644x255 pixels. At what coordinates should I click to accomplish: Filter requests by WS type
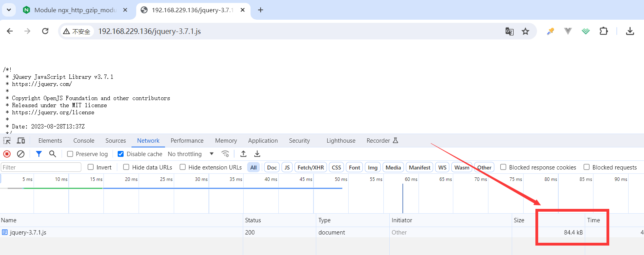pos(443,168)
